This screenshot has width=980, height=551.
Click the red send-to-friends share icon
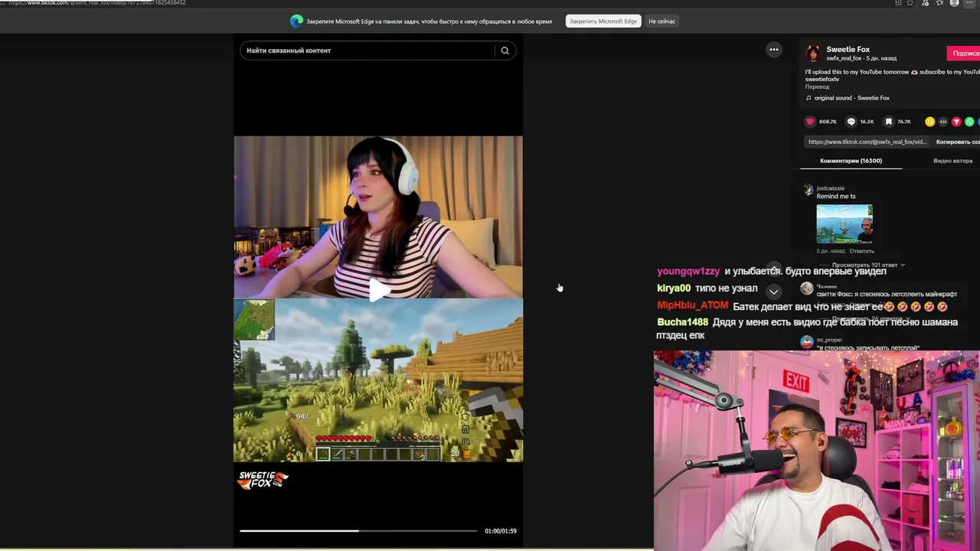click(956, 122)
